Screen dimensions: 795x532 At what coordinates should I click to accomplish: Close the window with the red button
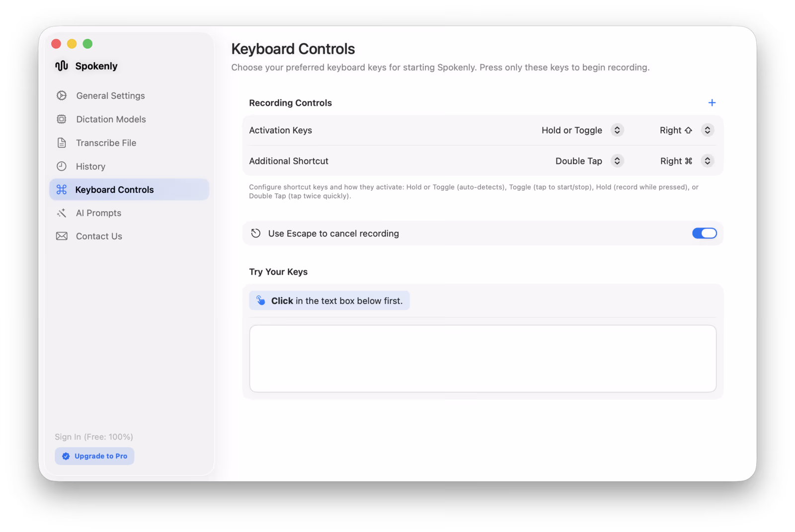click(x=56, y=44)
